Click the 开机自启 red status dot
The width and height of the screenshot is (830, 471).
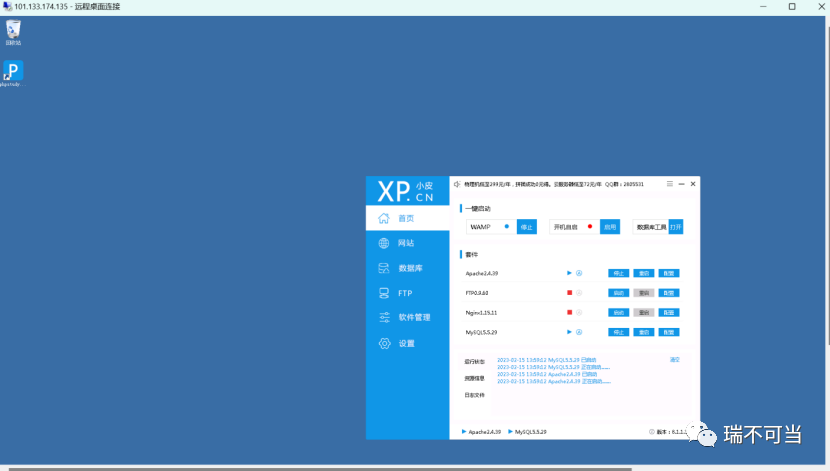(590, 227)
